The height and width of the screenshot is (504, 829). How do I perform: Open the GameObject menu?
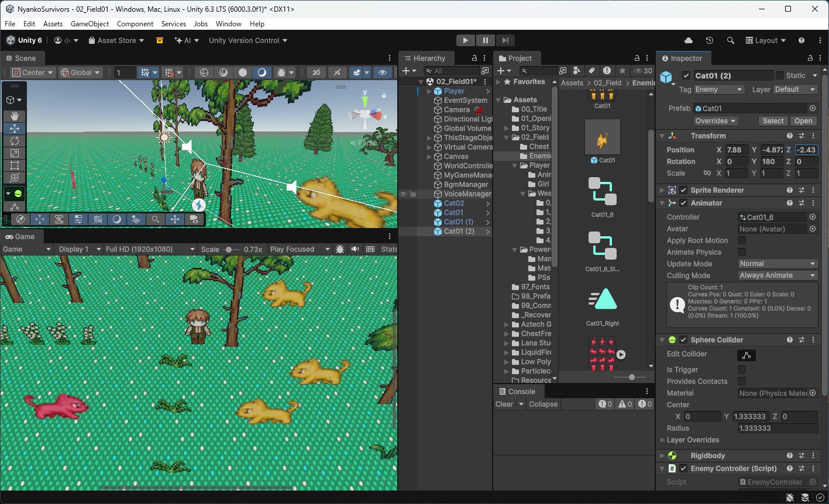pos(90,24)
